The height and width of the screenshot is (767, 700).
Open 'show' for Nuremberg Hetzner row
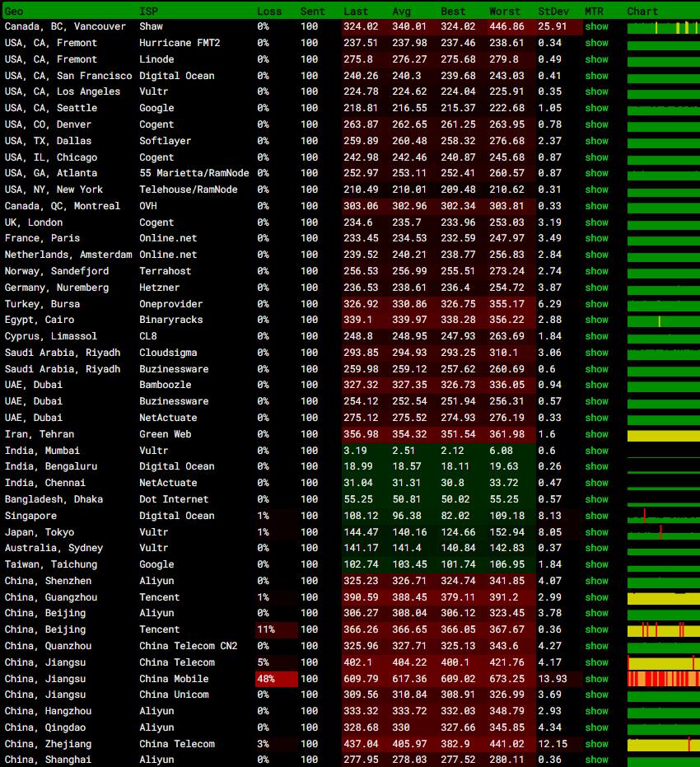click(596, 288)
